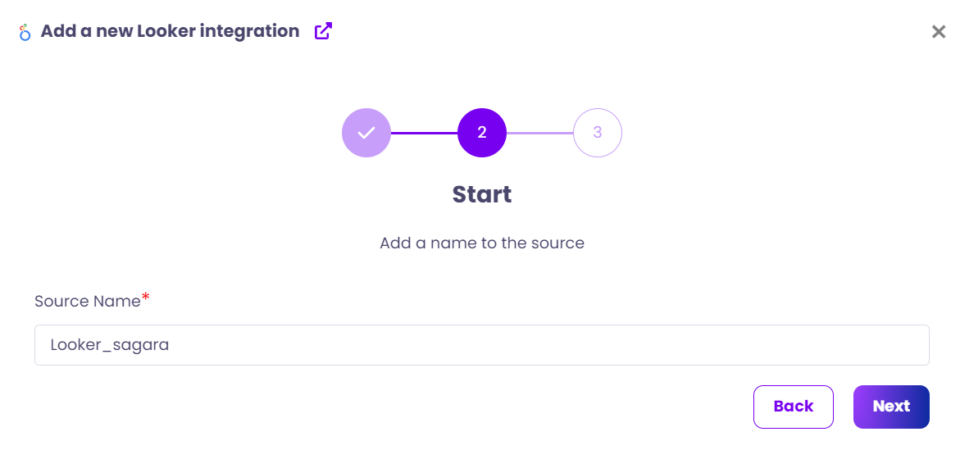Click the completed step checkmark circle
The width and height of the screenshot is (960, 450).
coord(366,132)
